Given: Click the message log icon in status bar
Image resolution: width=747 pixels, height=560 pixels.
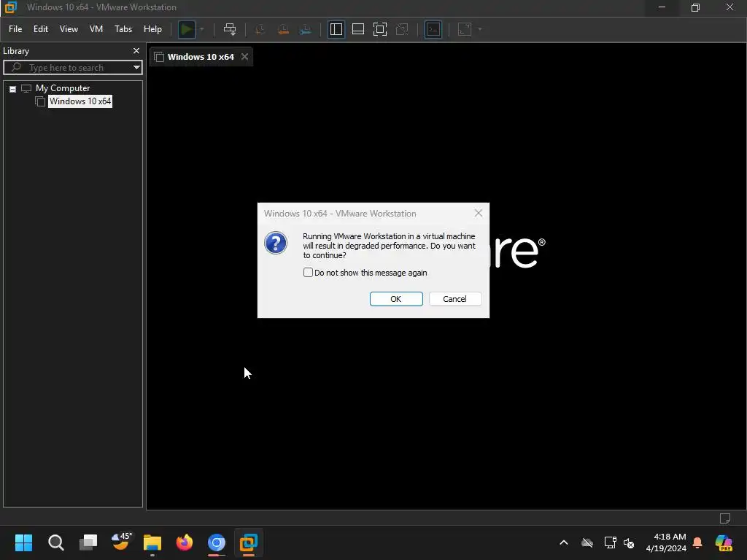Looking at the screenshot, I should (724, 518).
